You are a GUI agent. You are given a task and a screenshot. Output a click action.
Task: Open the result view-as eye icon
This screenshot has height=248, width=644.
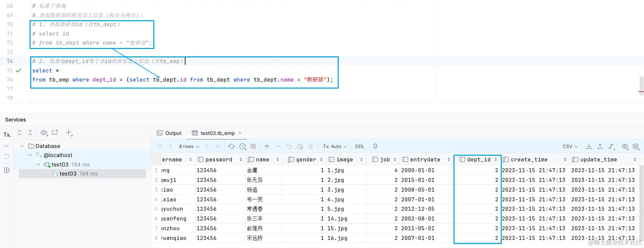pos(625,146)
